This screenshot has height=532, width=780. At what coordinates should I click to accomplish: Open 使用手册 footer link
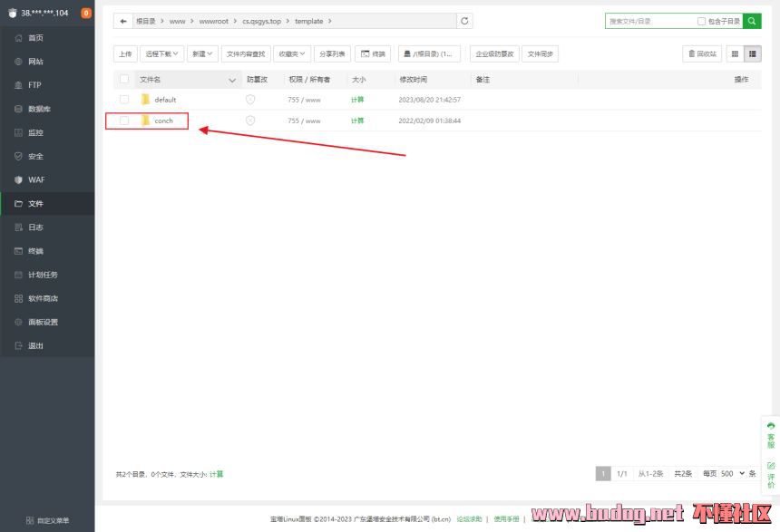506,519
